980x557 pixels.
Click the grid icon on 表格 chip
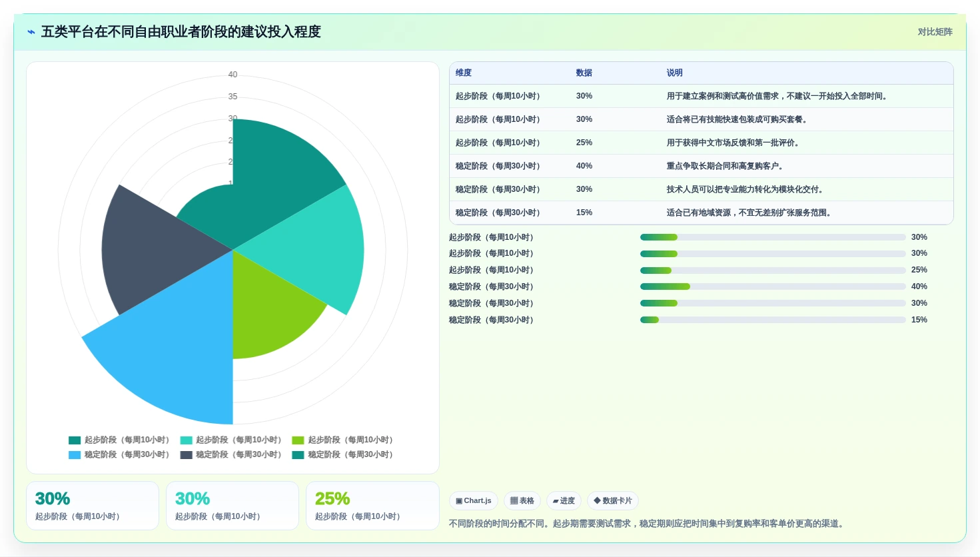[x=514, y=501]
